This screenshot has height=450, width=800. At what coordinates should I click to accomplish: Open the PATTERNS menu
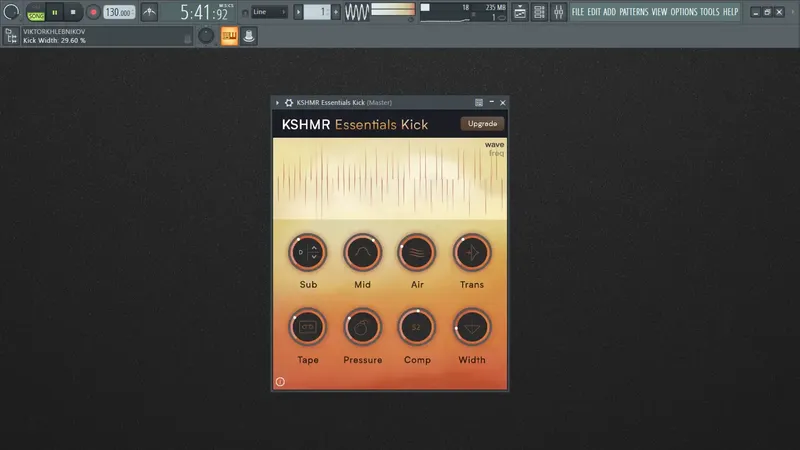tap(634, 11)
